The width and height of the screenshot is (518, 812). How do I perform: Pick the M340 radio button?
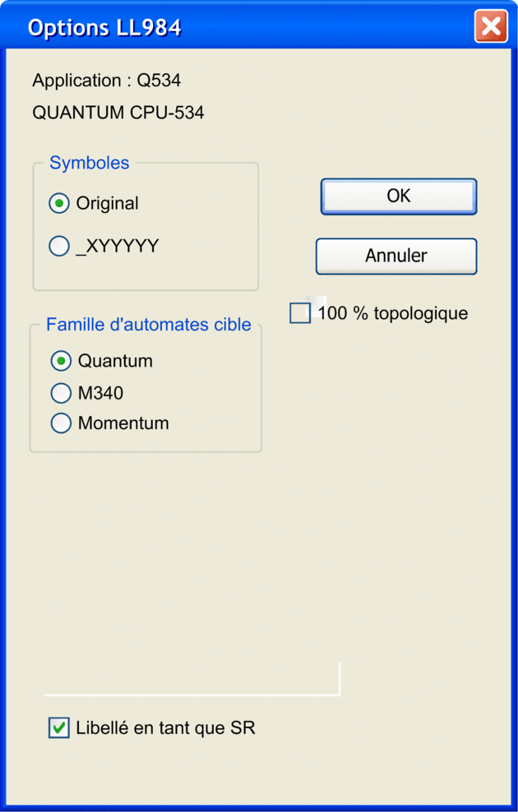[x=61, y=393]
